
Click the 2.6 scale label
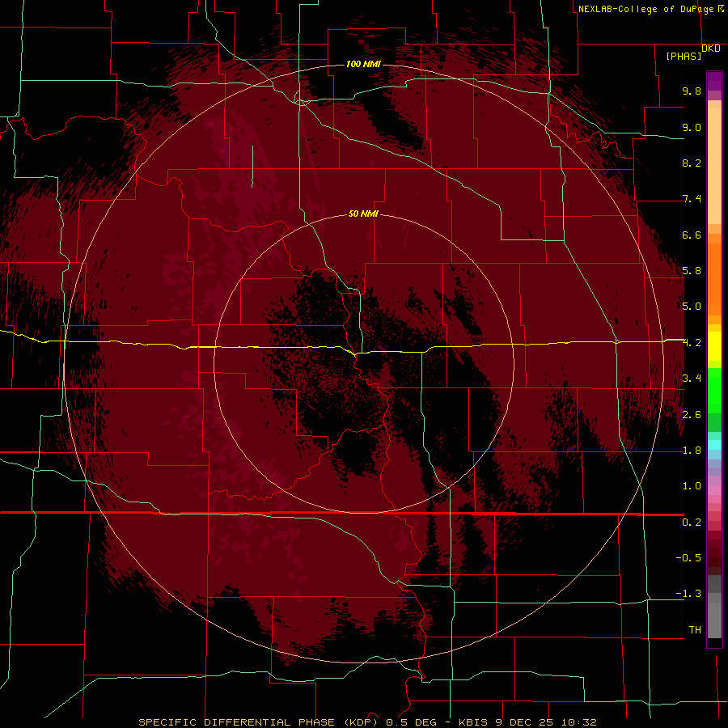click(692, 415)
